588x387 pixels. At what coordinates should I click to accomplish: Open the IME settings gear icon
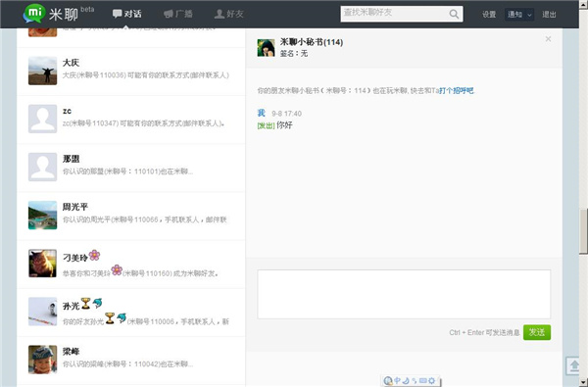pos(432,380)
